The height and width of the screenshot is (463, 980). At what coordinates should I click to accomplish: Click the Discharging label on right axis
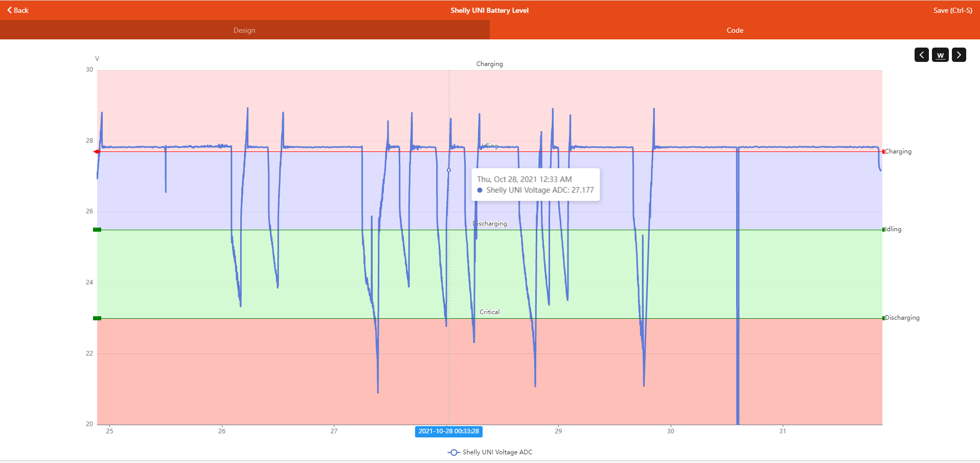tap(902, 318)
